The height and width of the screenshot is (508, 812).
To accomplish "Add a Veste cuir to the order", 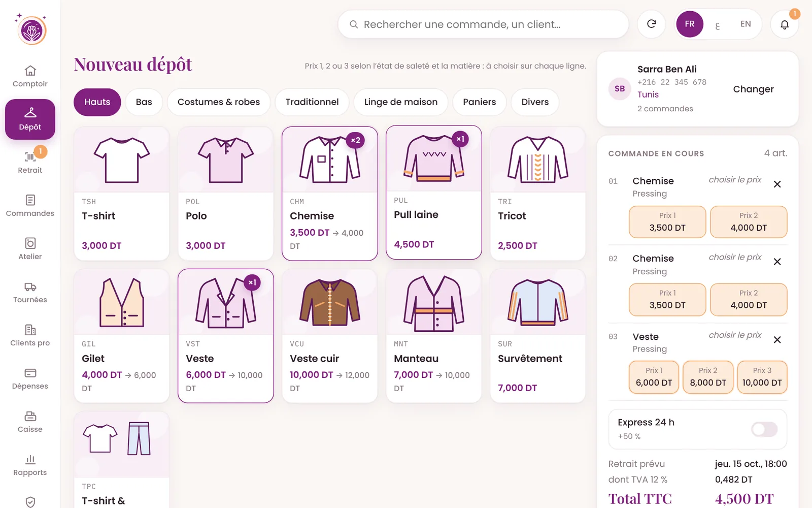I will tap(330, 336).
